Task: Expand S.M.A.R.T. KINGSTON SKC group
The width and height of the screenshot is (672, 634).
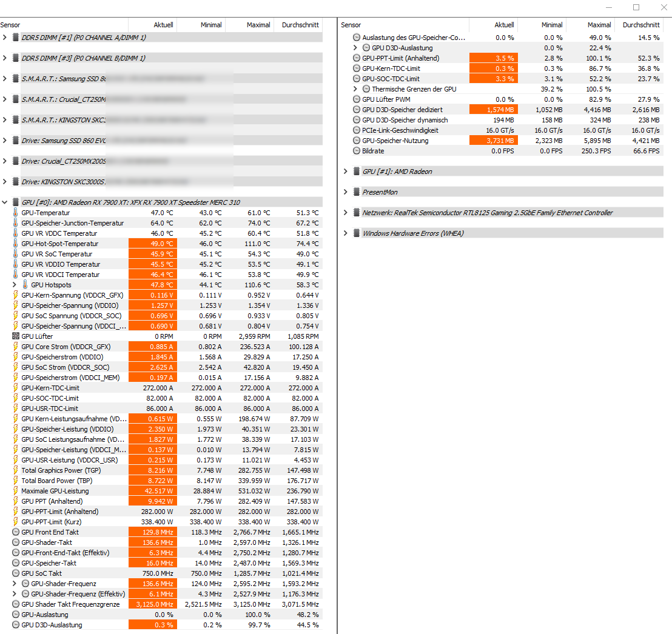Action: point(5,119)
